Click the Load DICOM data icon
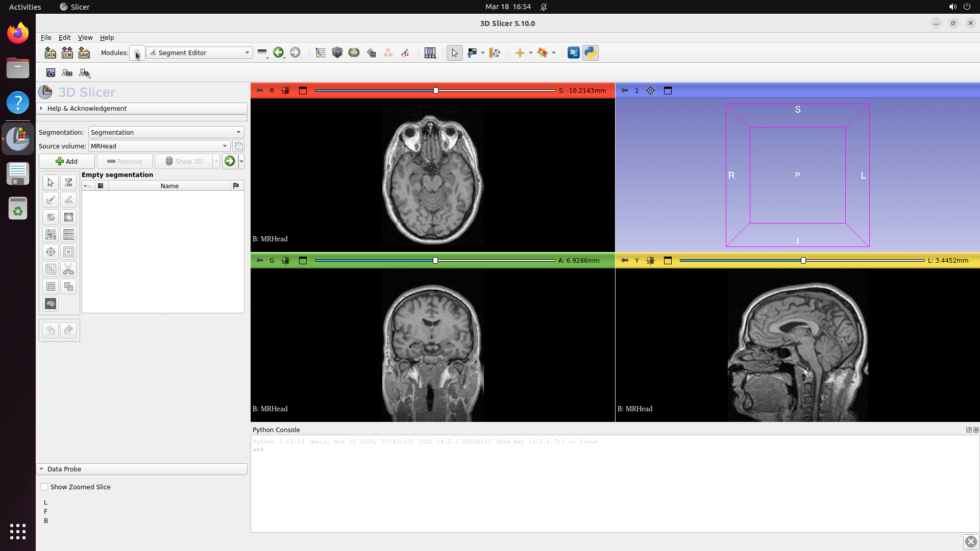Viewport: 980px width, 551px height. point(67,53)
